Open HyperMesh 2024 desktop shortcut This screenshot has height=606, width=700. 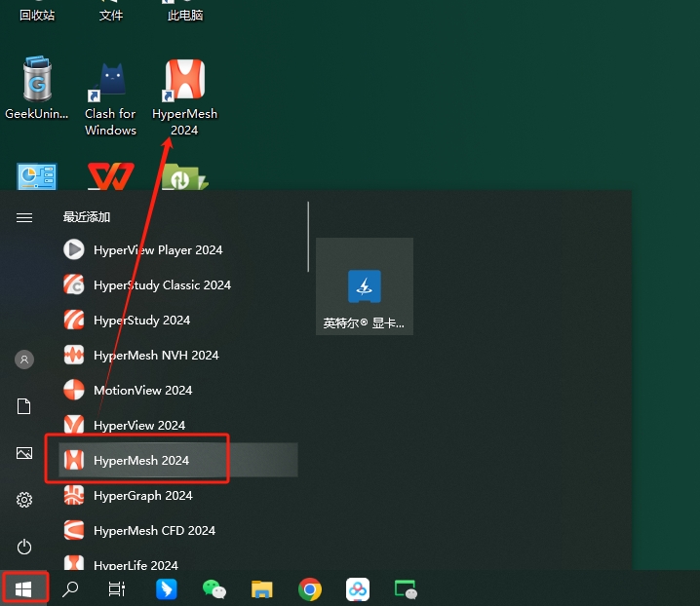pyautogui.click(x=184, y=97)
